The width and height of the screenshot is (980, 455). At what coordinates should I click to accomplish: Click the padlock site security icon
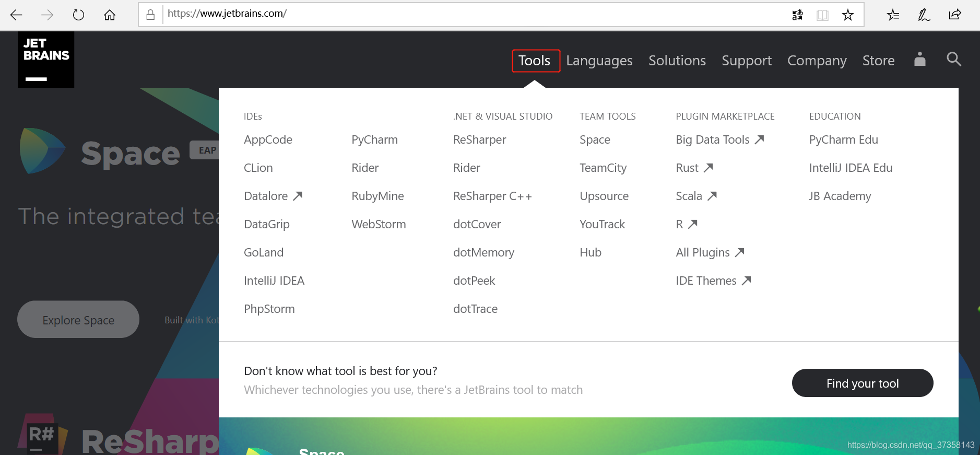coord(150,15)
